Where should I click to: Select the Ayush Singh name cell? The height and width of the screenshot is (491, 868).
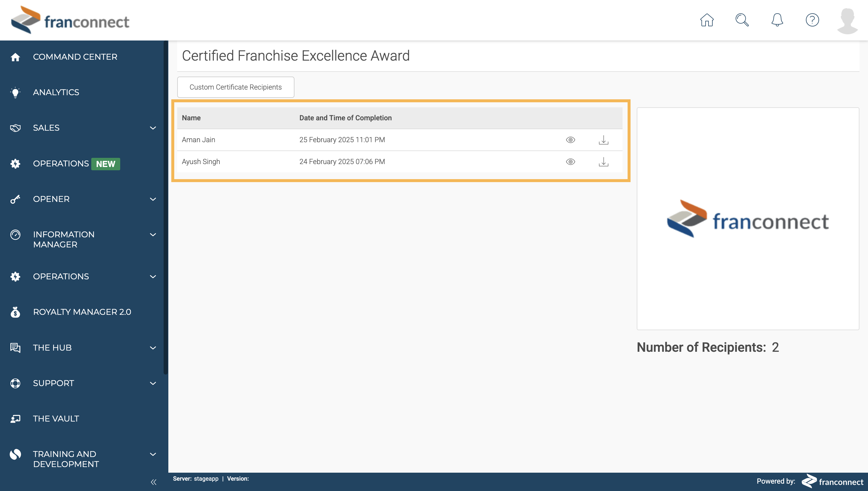tap(201, 161)
